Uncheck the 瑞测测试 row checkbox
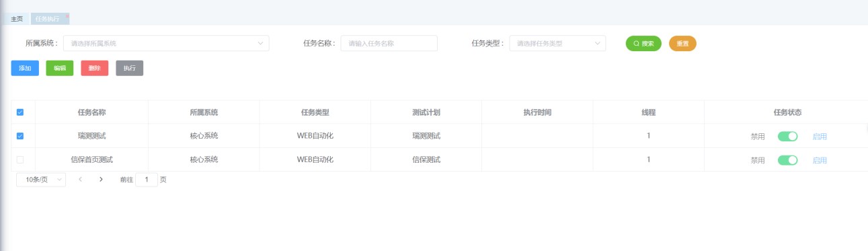868x251 pixels. tap(20, 136)
